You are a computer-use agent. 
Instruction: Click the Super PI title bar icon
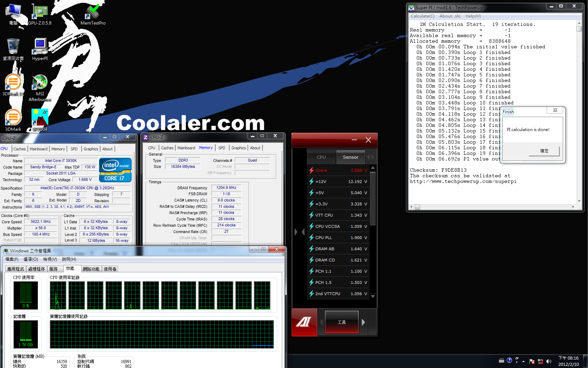click(x=411, y=7)
